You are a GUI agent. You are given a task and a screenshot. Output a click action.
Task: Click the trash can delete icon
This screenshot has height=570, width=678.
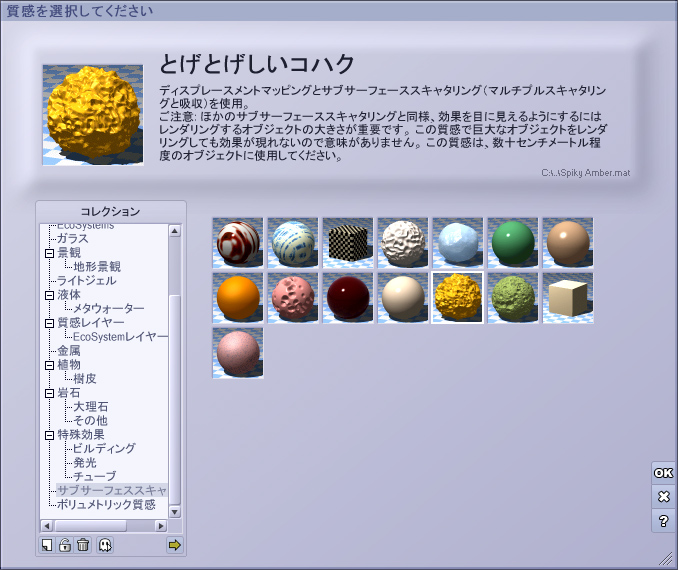pyautogui.click(x=83, y=545)
